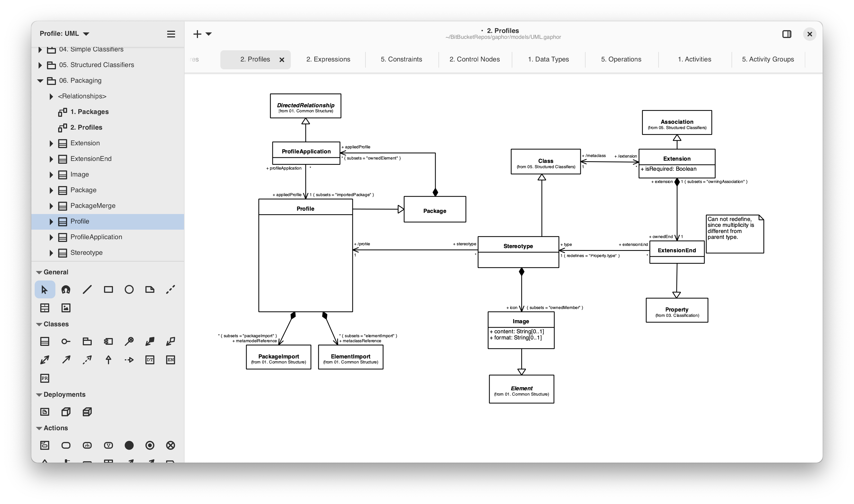Select the Line tool in General
This screenshot has height=504, width=854.
tap(87, 290)
